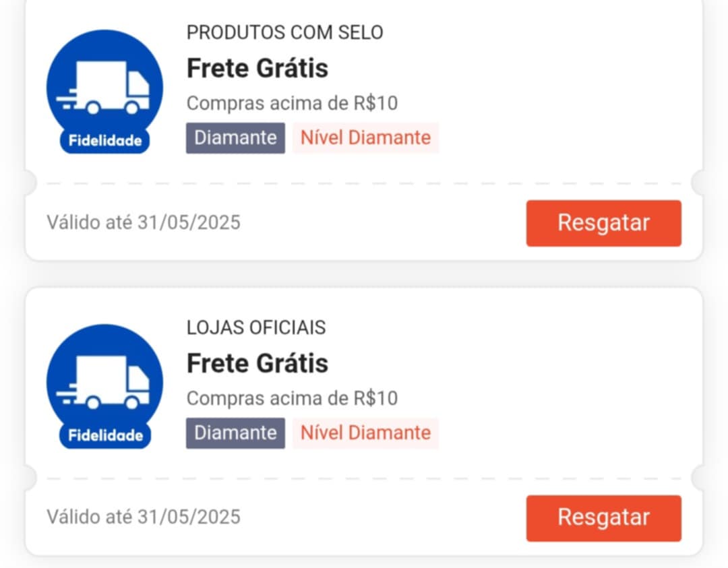The height and width of the screenshot is (568, 728).
Task: Click the Válido até 31/05/2025 text in Produtos com Selo coupon
Action: point(144,222)
